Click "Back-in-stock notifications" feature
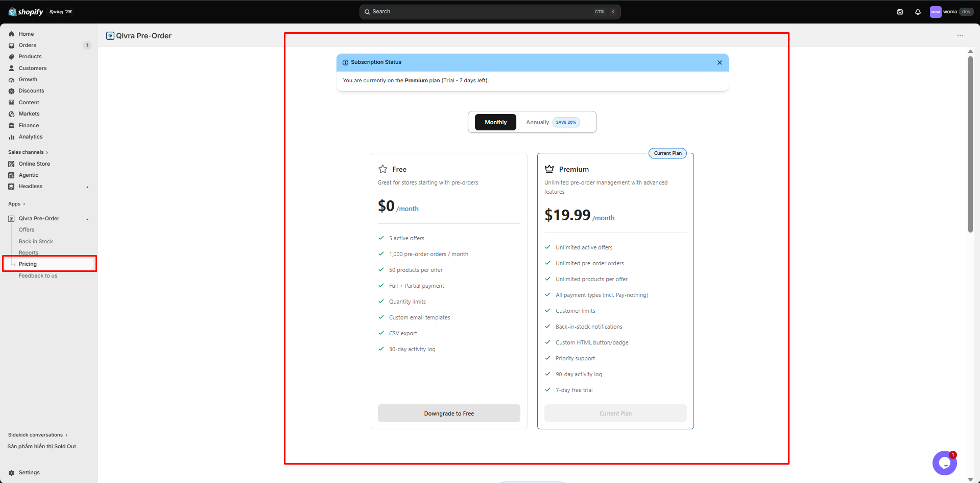Viewport: 980px width, 483px height. click(589, 327)
